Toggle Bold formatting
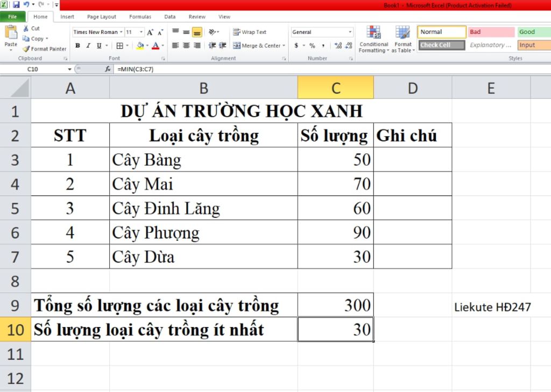Screen dimensions: 551x392 [x=77, y=46]
